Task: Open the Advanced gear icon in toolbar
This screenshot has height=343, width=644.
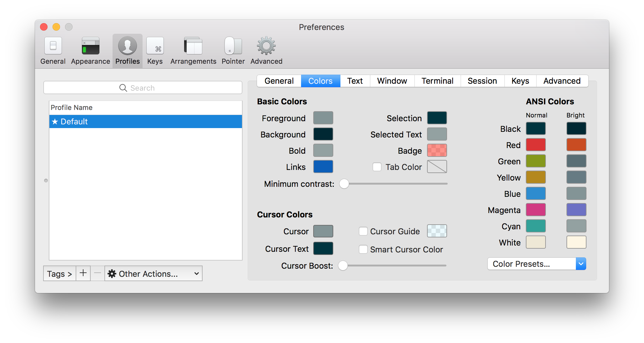Action: (266, 46)
